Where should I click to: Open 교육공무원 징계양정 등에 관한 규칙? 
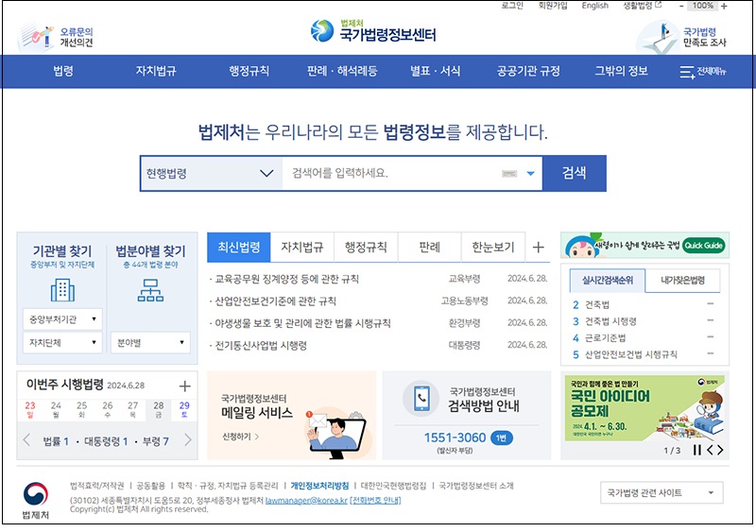[287, 280]
